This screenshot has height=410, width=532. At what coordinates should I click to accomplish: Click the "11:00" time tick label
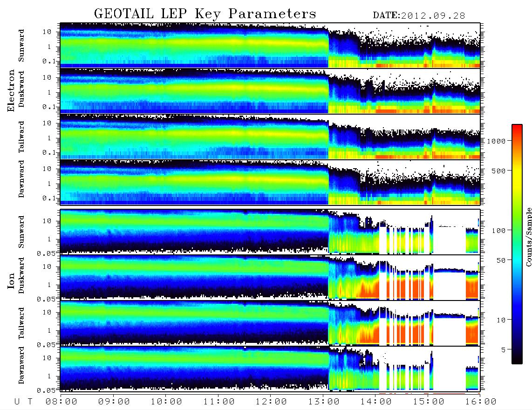pos(219,402)
